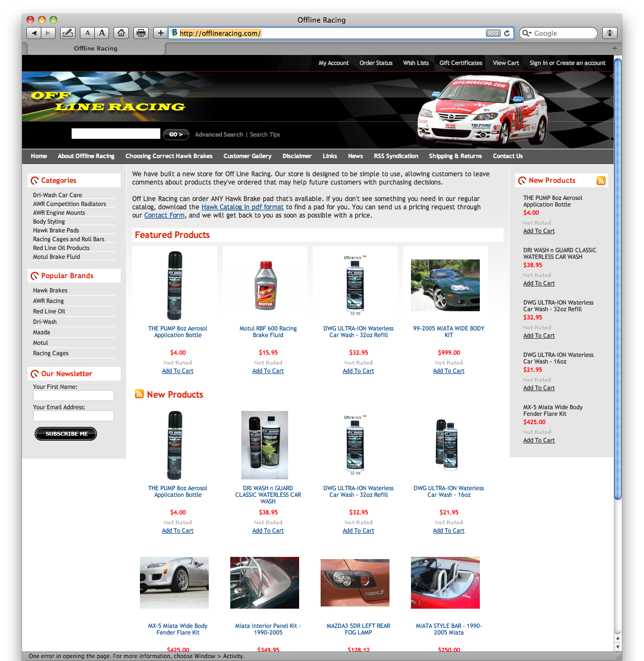
Task: Open View Cart link
Action: click(506, 63)
